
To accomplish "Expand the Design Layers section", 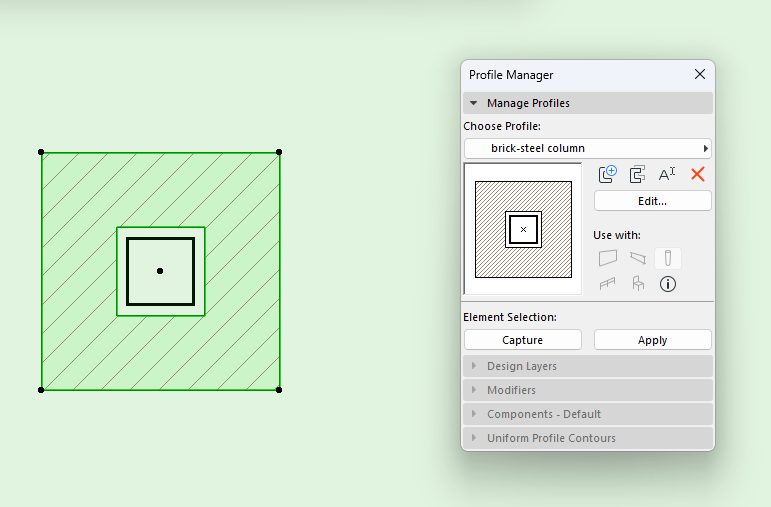I will click(x=588, y=366).
